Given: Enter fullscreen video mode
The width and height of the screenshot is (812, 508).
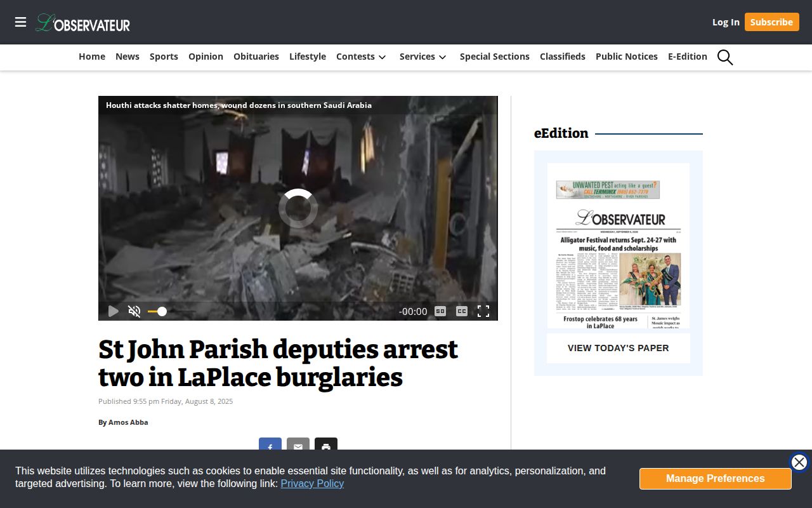Looking at the screenshot, I should click(483, 311).
